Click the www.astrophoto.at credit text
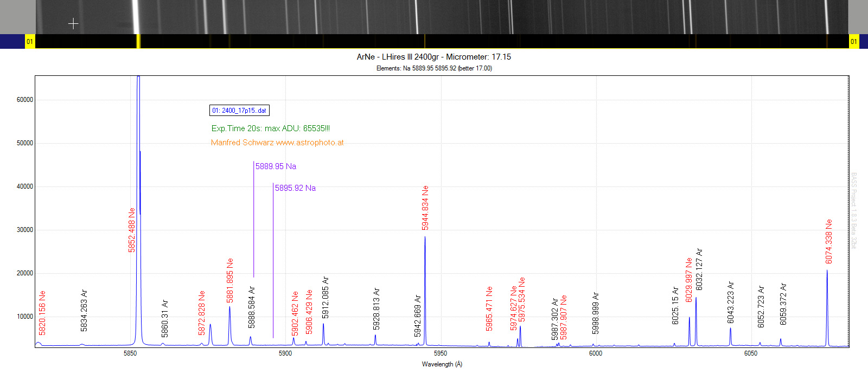This screenshot has height=374, width=868. [310, 143]
